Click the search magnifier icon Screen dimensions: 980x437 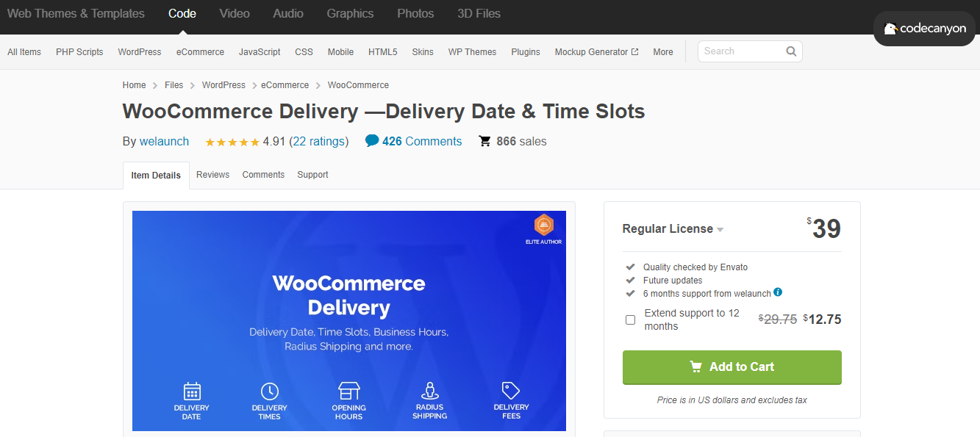(791, 51)
